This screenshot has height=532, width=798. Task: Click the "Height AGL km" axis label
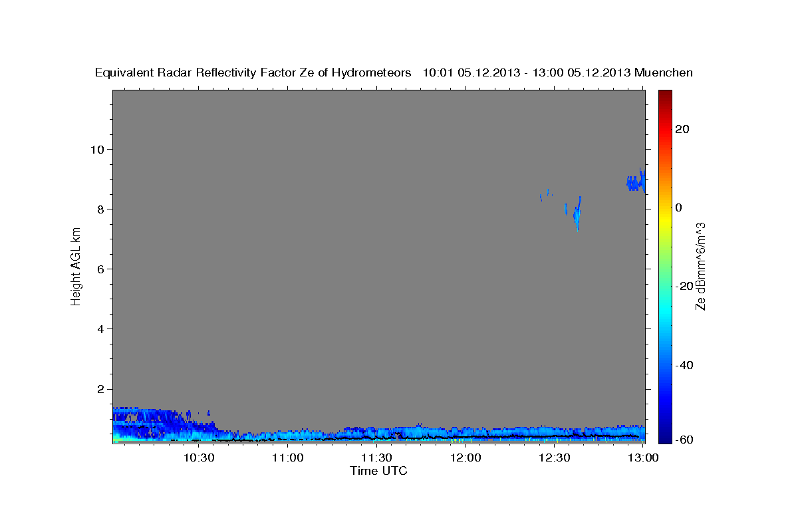[76, 266]
